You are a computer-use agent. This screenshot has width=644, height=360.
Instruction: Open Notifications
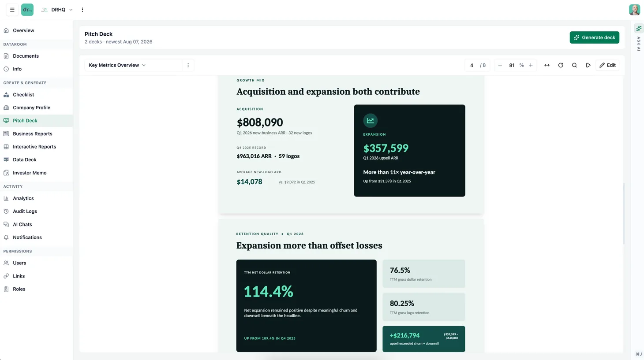[x=27, y=237]
